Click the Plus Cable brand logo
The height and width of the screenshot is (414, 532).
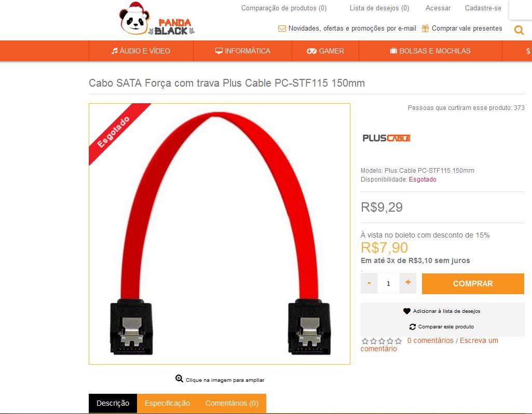[x=387, y=138]
